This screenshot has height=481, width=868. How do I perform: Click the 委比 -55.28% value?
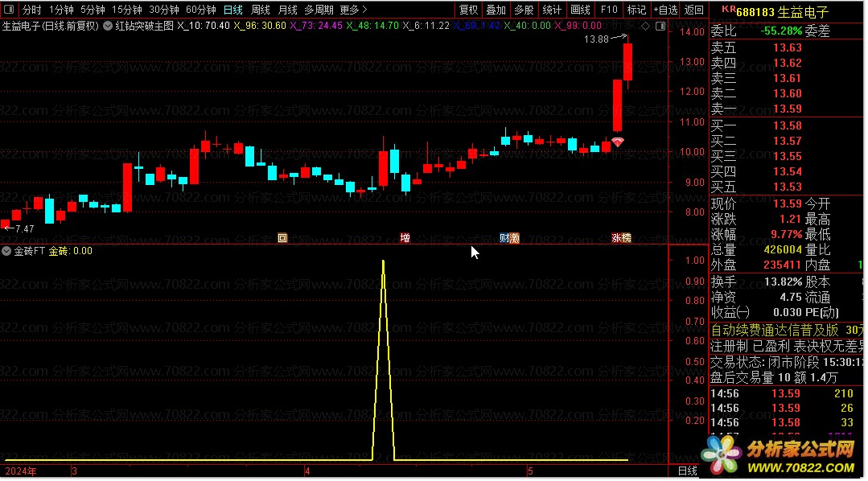click(x=781, y=31)
